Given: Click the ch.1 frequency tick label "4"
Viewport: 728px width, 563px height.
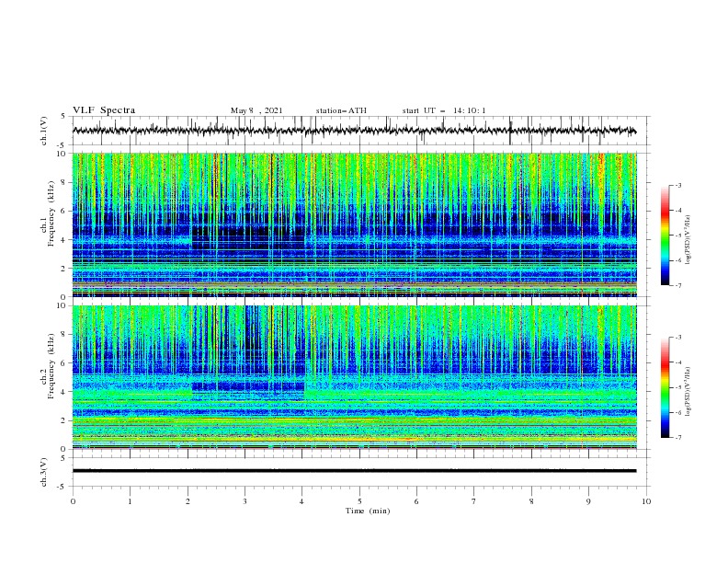Looking at the screenshot, I should tap(64, 240).
